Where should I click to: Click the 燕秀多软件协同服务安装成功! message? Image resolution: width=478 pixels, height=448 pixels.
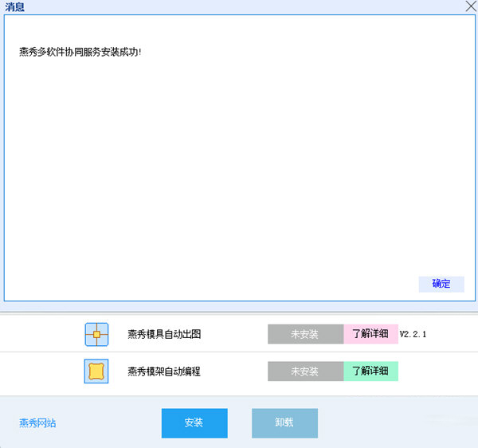pos(80,52)
